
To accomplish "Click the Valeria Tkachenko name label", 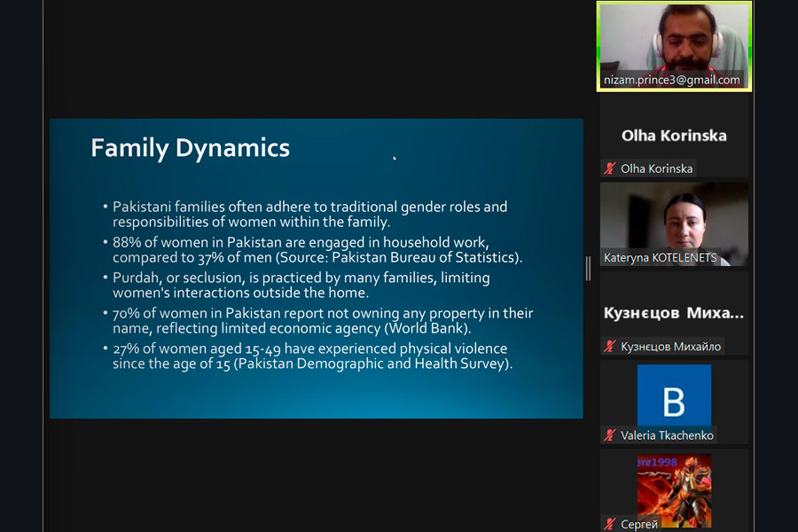I will click(667, 434).
